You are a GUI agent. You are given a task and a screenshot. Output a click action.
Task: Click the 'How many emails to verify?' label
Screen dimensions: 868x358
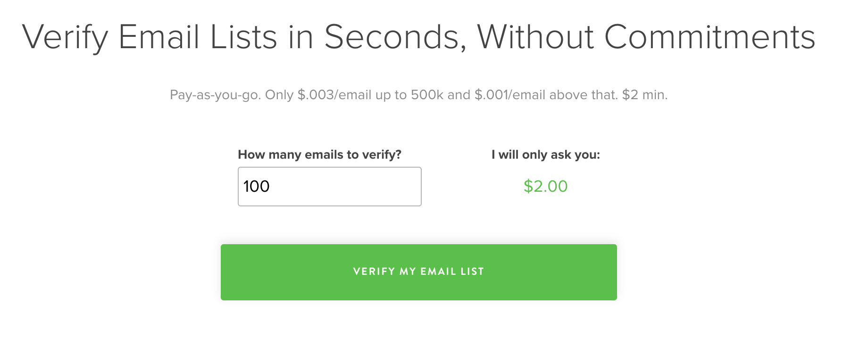319,154
